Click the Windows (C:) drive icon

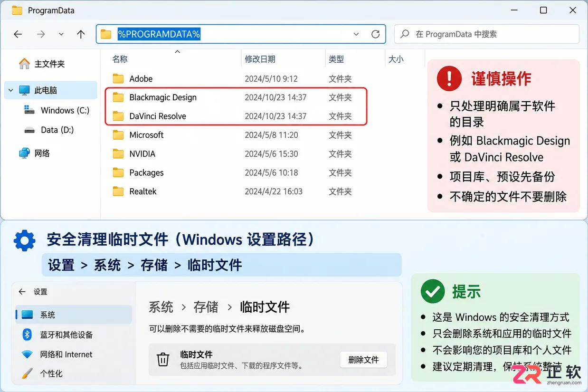(x=29, y=110)
